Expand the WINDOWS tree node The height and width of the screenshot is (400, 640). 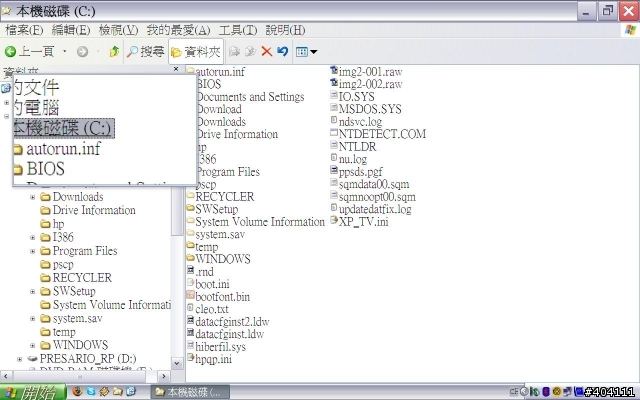tap(33, 345)
